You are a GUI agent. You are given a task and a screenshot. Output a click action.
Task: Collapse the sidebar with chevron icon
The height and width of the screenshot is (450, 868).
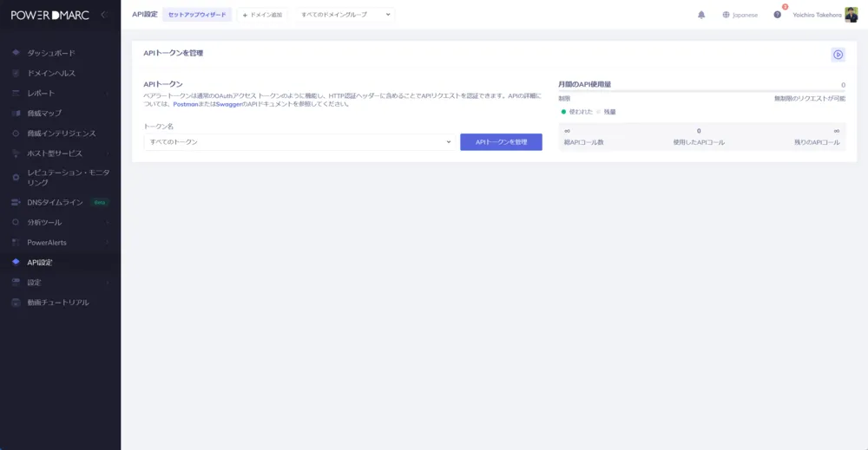coord(103,15)
